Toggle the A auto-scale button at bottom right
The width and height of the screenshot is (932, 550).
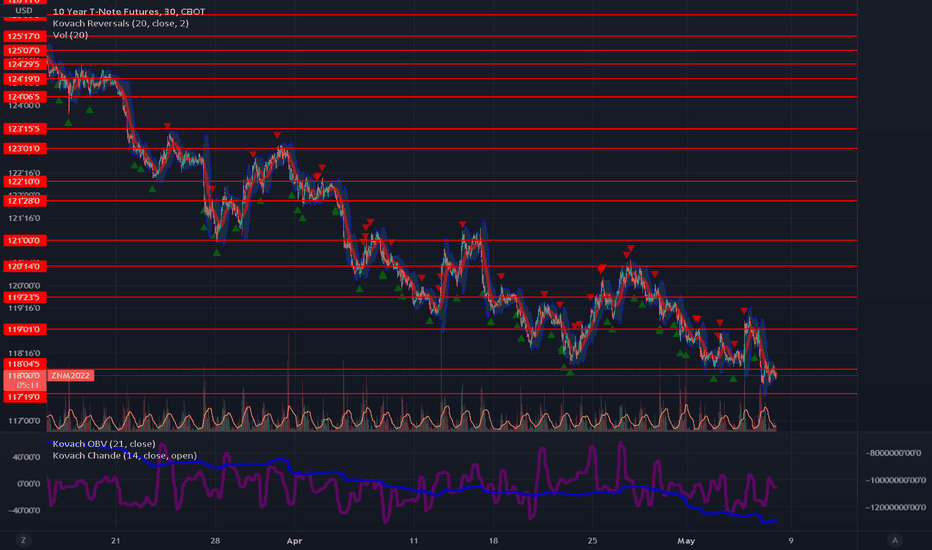[895, 540]
